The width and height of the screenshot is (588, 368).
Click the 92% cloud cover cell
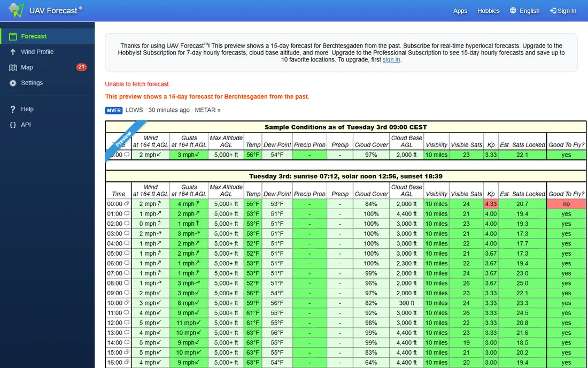[371, 313]
